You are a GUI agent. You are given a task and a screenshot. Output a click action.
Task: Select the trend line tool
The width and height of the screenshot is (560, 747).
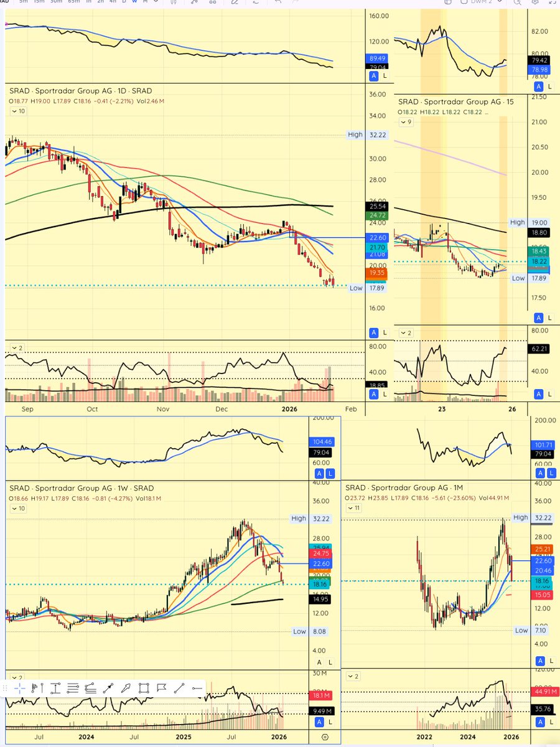pos(179,688)
